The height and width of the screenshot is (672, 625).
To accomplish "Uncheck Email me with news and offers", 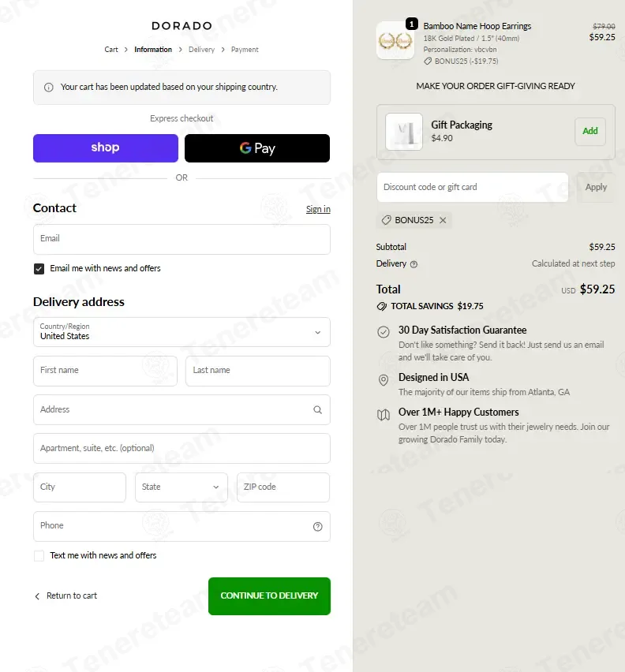I will (39, 269).
